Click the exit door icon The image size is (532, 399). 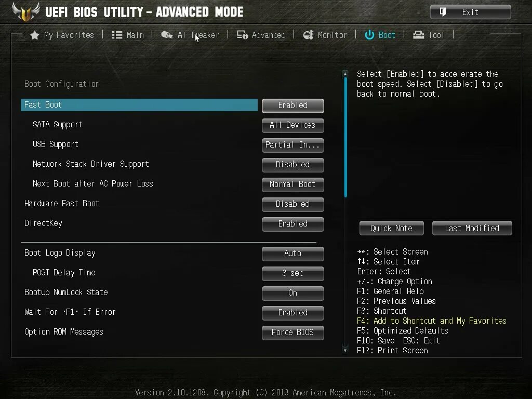point(443,12)
